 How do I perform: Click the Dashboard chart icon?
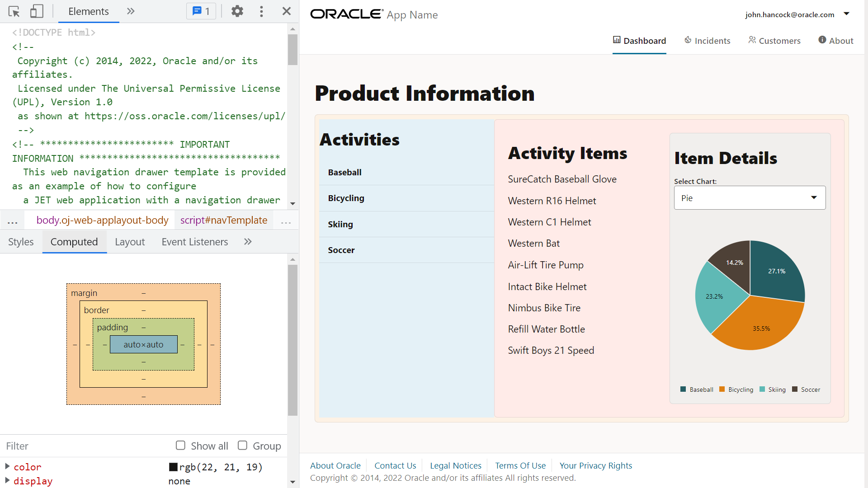click(x=617, y=40)
